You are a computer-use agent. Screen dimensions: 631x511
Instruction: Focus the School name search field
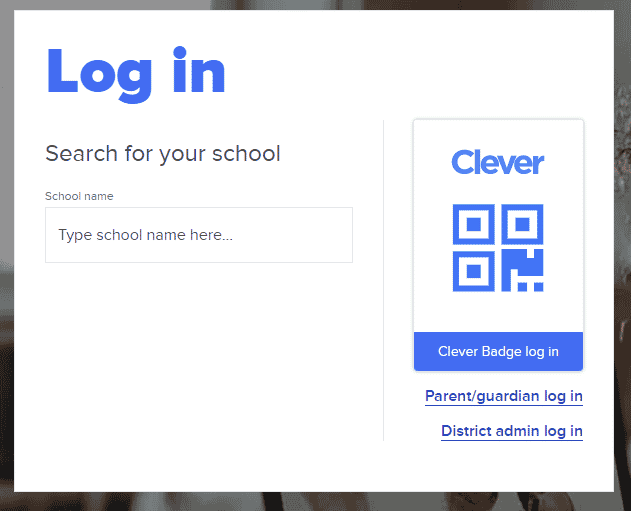click(199, 235)
